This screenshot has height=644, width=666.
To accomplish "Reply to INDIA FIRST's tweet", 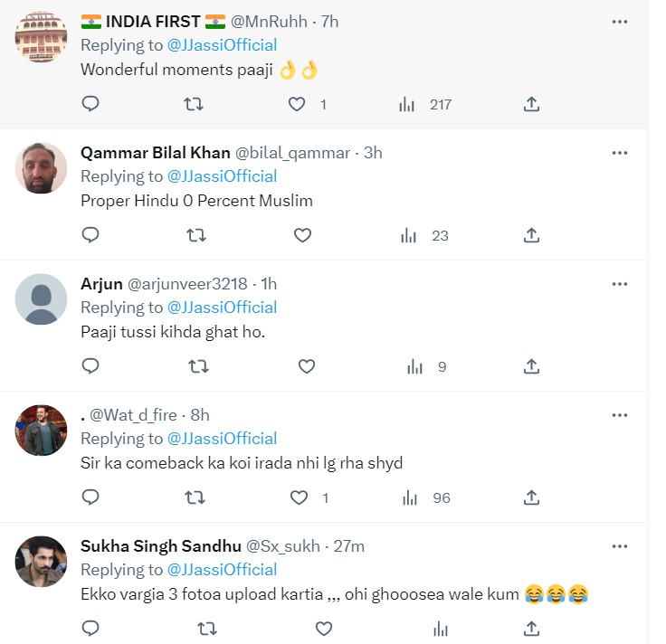I will [x=90, y=105].
